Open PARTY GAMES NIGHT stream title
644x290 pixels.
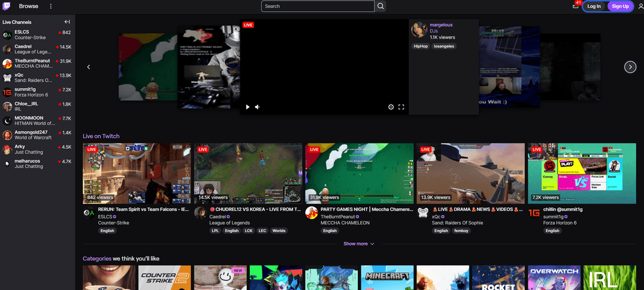367,209
